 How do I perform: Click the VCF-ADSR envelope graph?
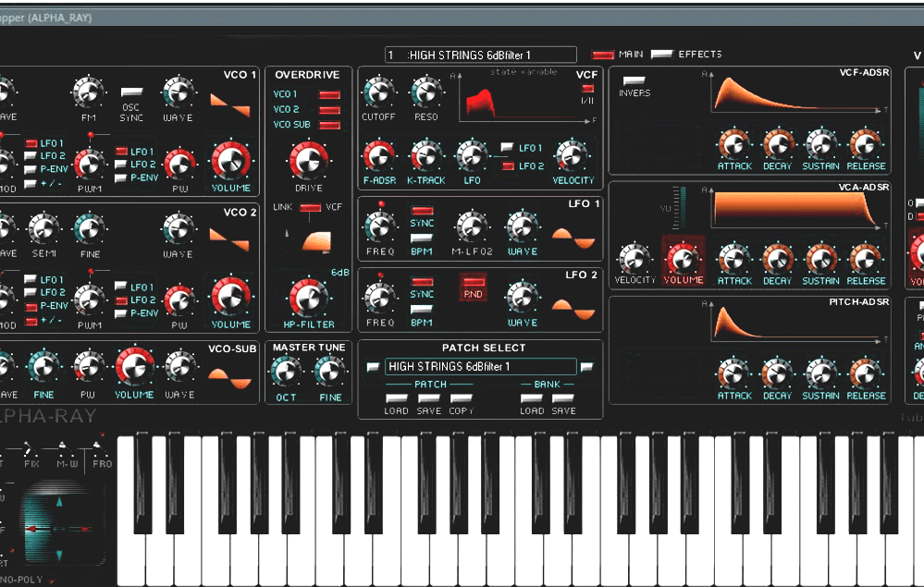795,94
